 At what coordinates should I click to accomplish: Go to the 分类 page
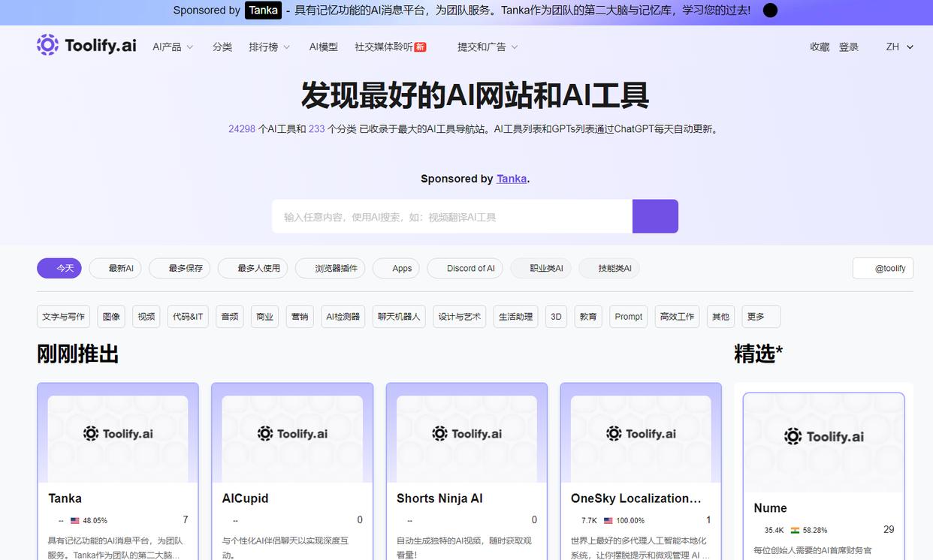[x=222, y=47]
